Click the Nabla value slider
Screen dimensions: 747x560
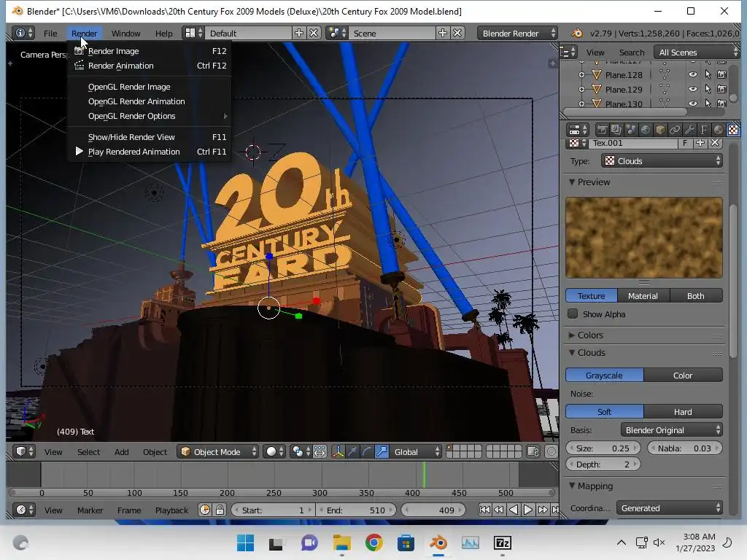(x=684, y=448)
